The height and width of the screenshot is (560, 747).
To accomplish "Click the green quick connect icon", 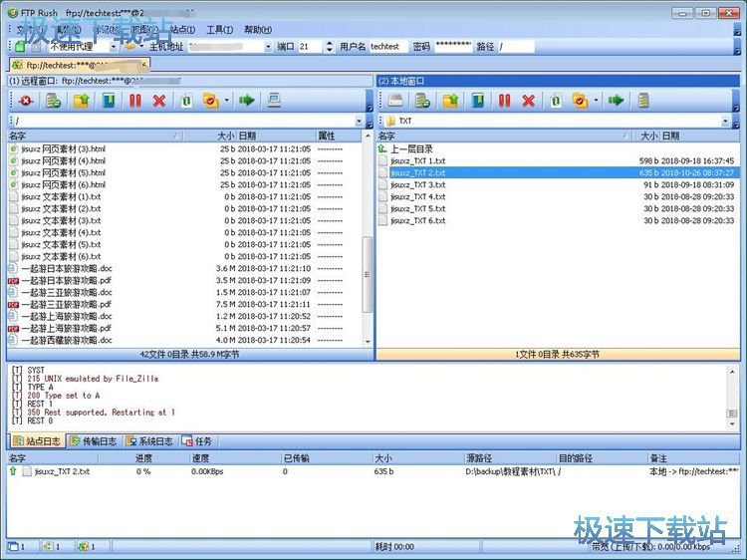I will click(20, 47).
